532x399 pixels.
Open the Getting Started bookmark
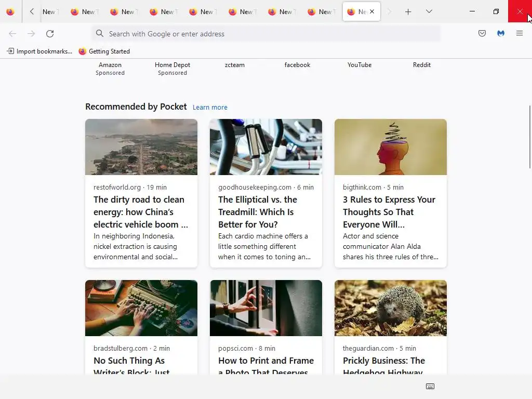click(x=104, y=51)
